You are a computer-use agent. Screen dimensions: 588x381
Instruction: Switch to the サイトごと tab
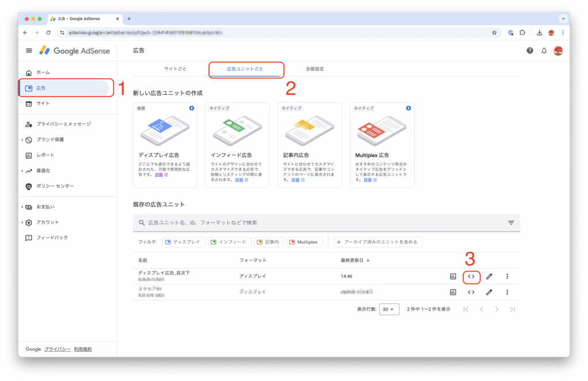[x=175, y=69]
